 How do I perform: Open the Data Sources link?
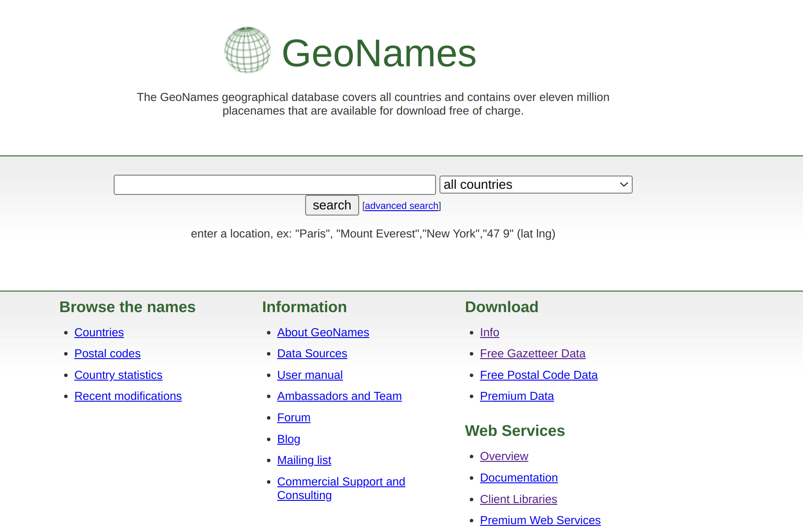coord(312,353)
